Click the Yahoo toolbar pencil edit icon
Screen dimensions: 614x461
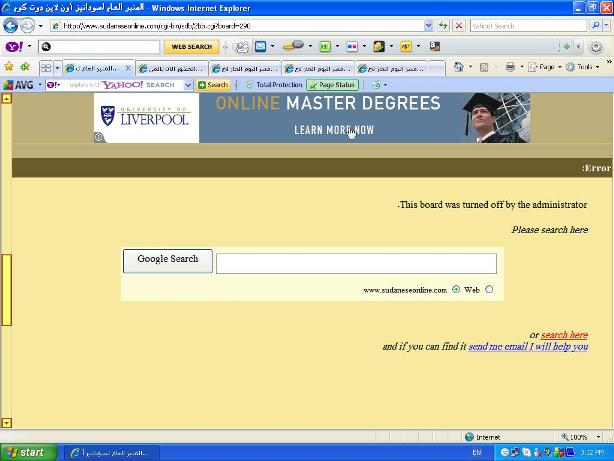[242, 47]
